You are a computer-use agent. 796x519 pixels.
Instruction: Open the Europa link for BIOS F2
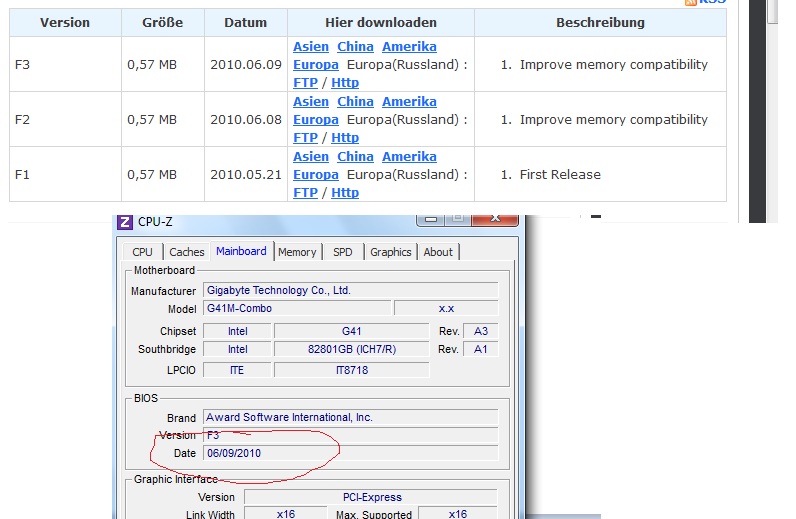point(316,119)
